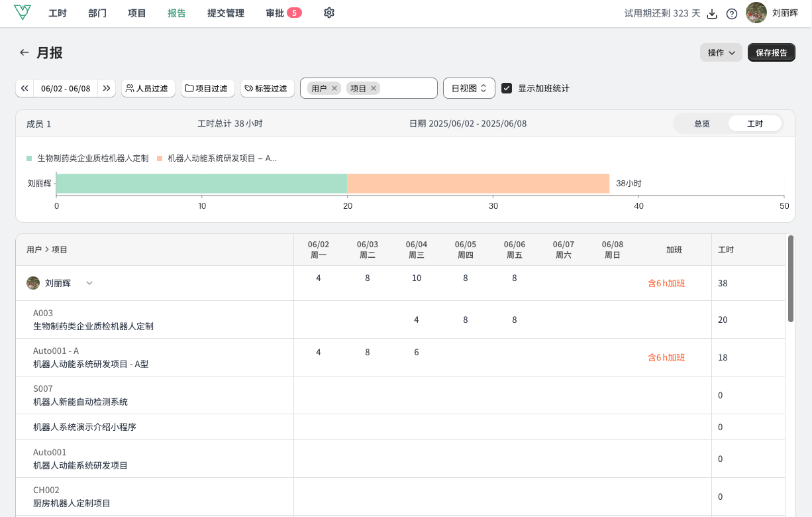Viewport: 812px width, 517px height.
Task: Click the 成员 1 label
Action: click(x=38, y=124)
